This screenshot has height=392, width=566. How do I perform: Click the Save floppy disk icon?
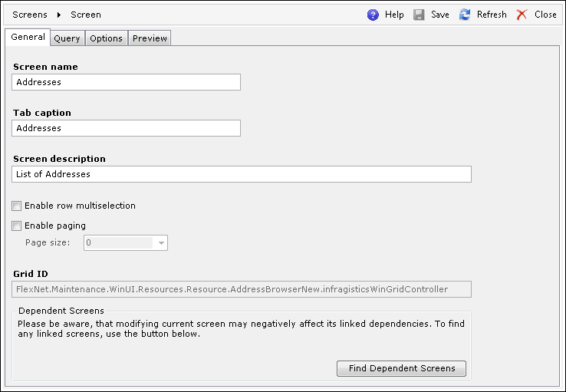pyautogui.click(x=419, y=15)
